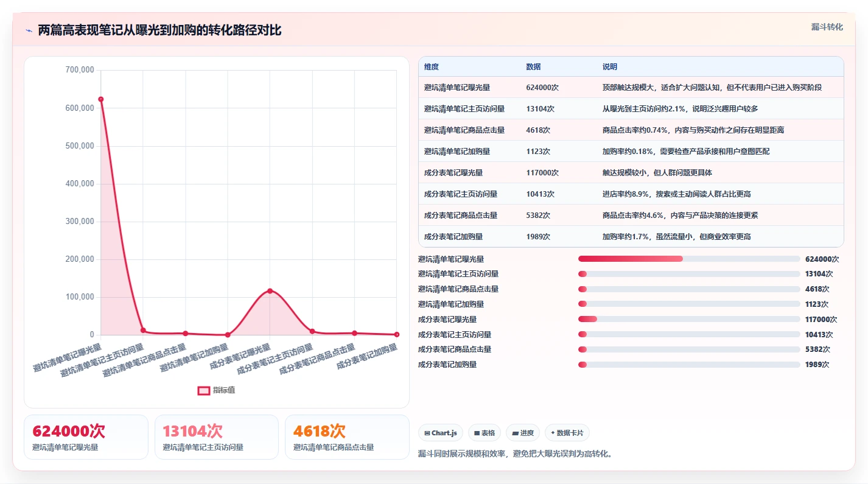
Task: Select table cell 1123次
Action: [x=539, y=152]
